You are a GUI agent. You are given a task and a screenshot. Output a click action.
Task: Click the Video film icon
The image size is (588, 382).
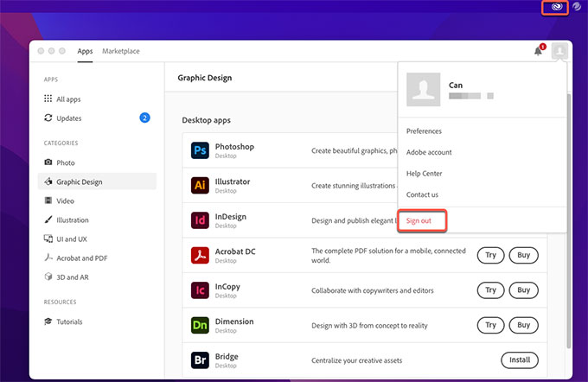click(48, 201)
